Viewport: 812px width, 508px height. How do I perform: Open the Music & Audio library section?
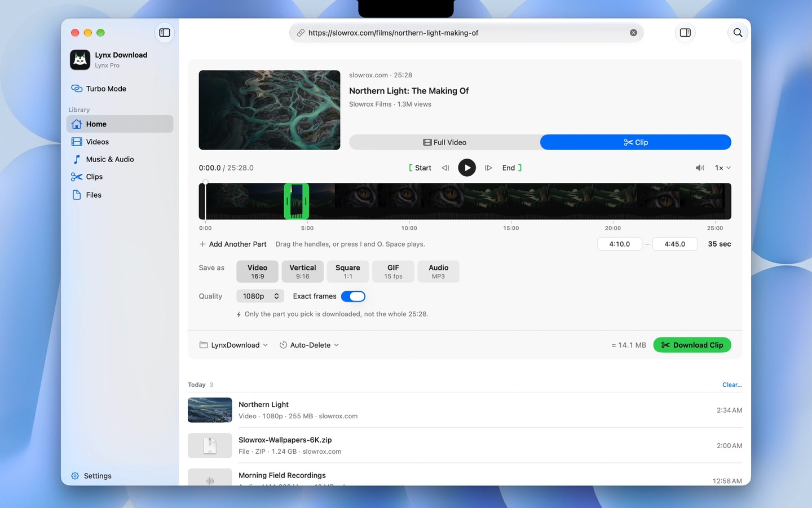point(120,159)
